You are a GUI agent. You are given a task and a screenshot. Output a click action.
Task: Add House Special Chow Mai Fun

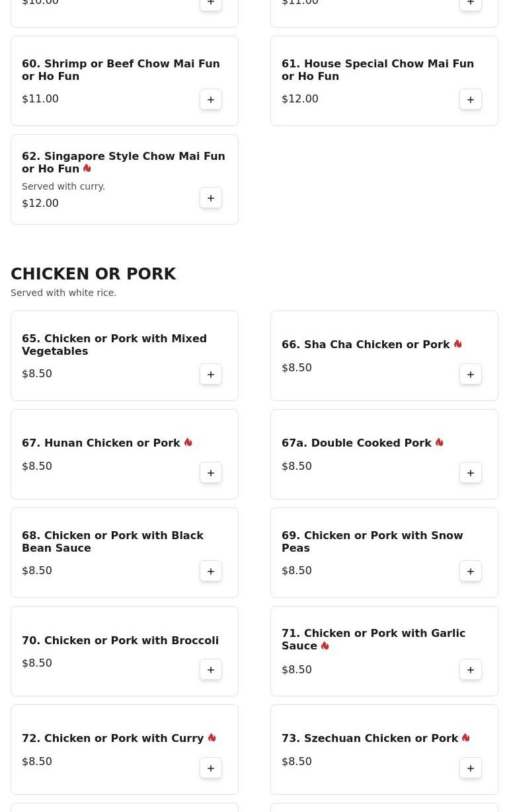471,100
